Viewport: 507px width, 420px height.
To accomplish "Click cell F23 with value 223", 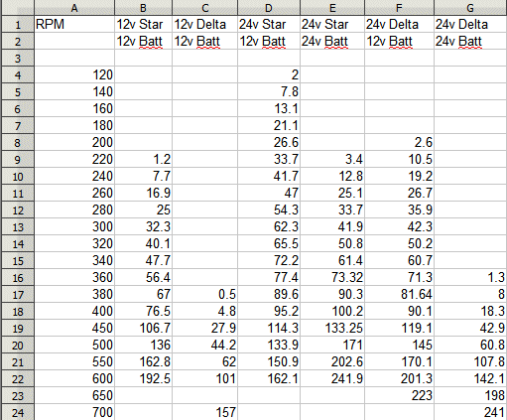I will coord(399,395).
